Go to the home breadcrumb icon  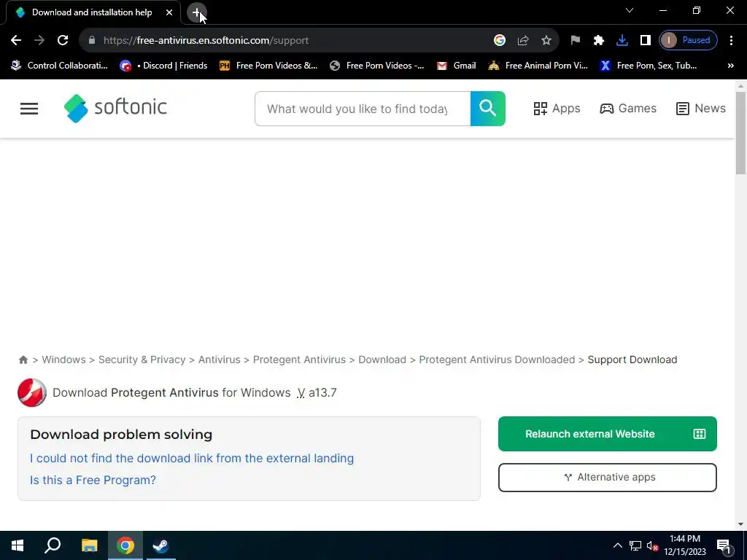23,359
